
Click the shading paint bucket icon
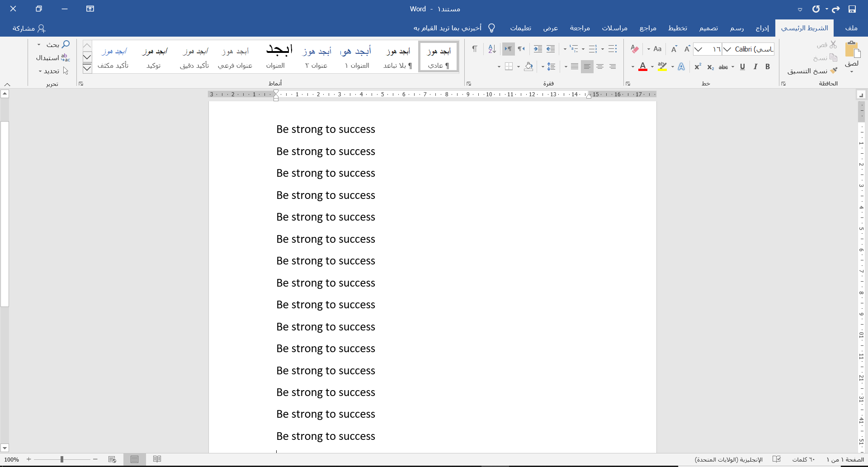pos(528,67)
